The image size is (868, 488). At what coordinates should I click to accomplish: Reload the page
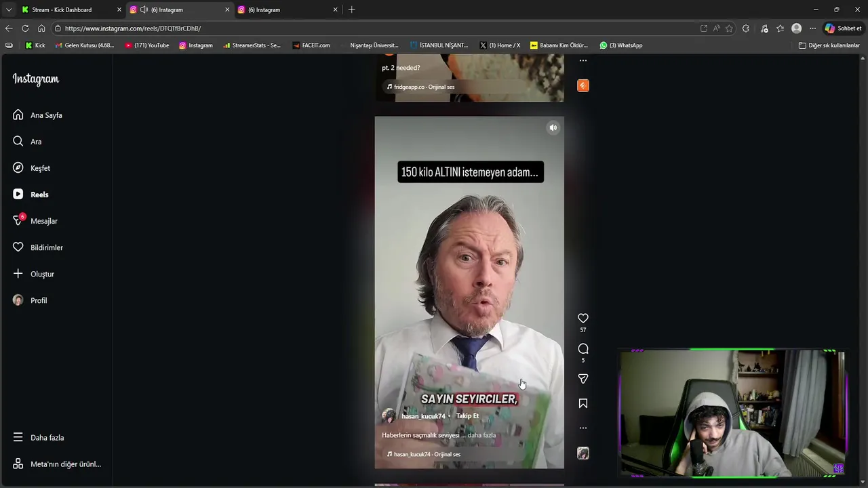(x=25, y=28)
